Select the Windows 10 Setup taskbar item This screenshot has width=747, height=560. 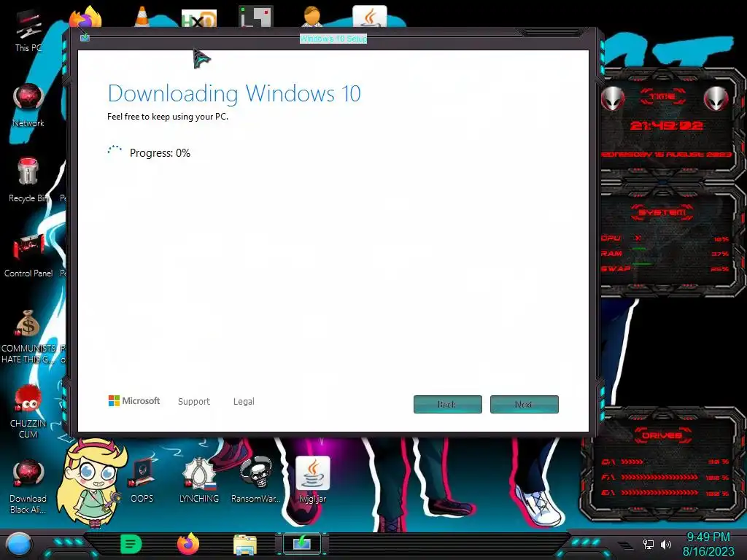pos(302,544)
